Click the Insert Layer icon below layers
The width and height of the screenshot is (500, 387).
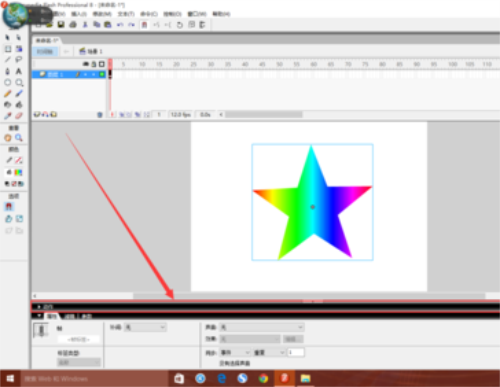pyautogui.click(x=37, y=115)
